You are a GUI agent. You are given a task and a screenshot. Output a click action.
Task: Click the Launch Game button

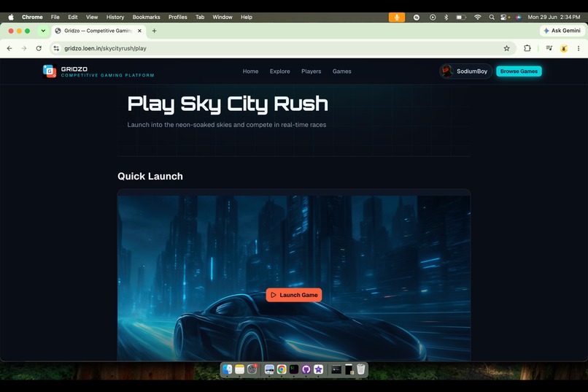click(x=294, y=295)
